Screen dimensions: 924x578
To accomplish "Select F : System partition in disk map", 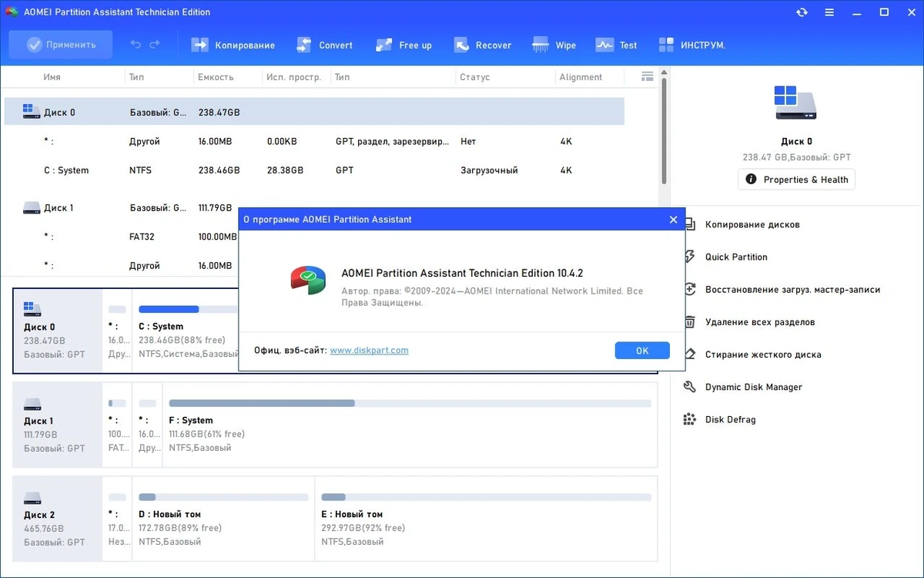I will (x=410, y=425).
